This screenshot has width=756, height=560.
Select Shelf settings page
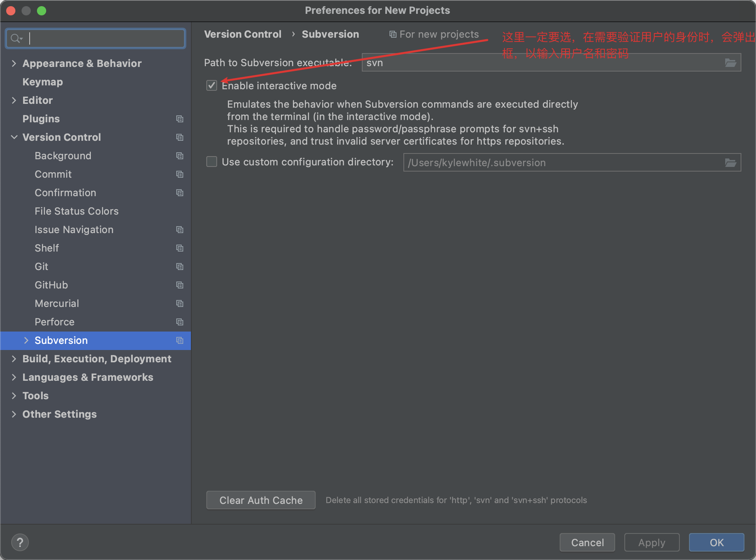pos(47,248)
